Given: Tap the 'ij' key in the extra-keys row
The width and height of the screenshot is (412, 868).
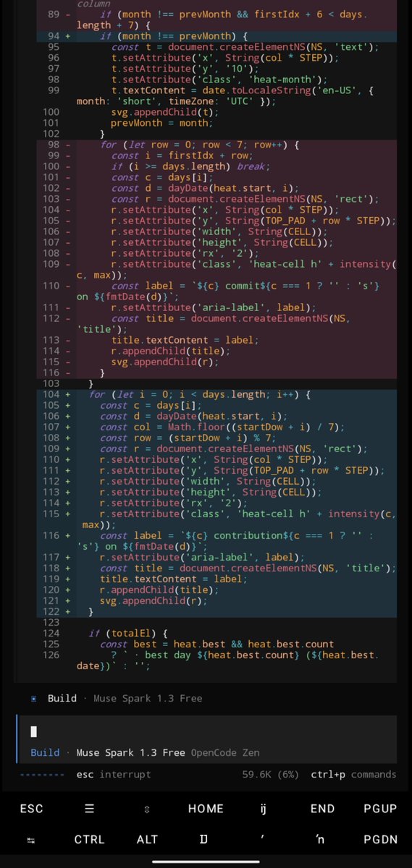Looking at the screenshot, I should [x=264, y=809].
